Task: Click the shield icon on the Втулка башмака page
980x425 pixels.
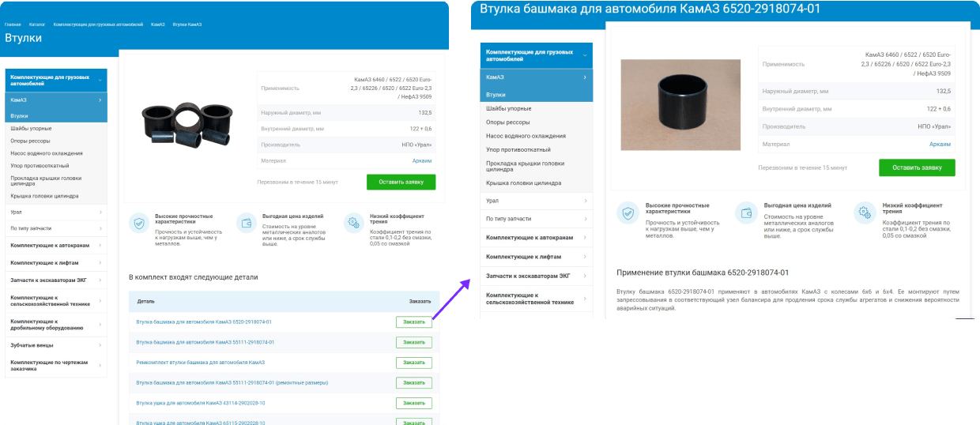Action: click(x=628, y=212)
